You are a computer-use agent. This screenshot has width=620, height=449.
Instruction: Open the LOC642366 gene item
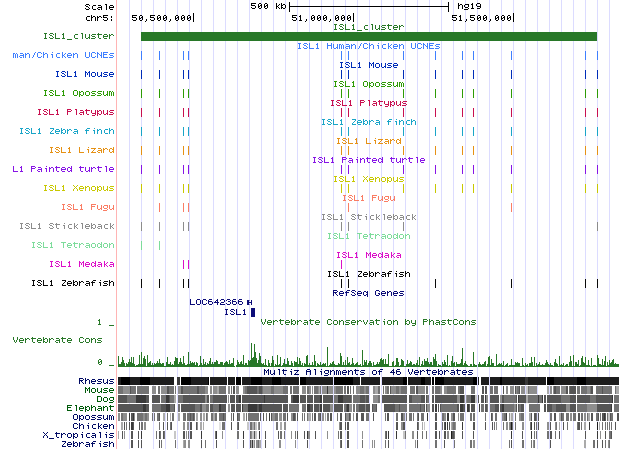point(216,302)
